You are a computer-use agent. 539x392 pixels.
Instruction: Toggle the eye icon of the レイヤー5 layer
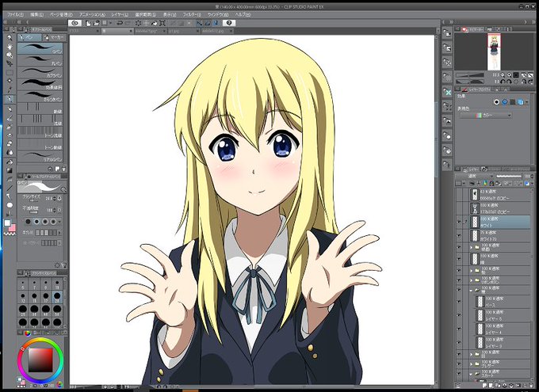[x=459, y=315]
